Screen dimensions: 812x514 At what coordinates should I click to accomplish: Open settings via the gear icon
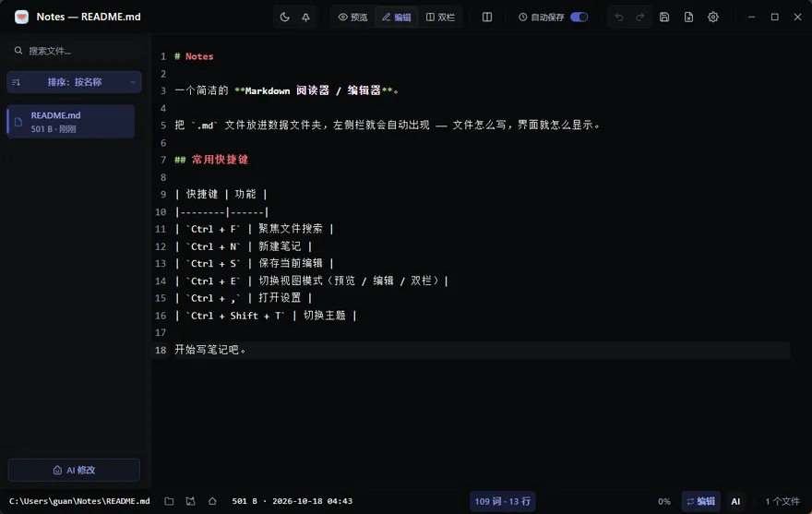713,18
